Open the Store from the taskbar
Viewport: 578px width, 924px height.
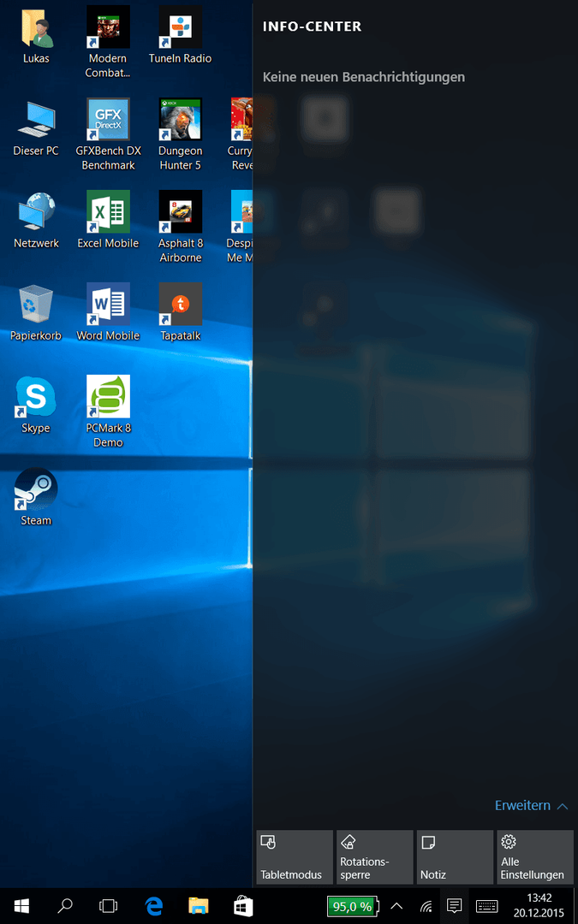[x=243, y=906]
